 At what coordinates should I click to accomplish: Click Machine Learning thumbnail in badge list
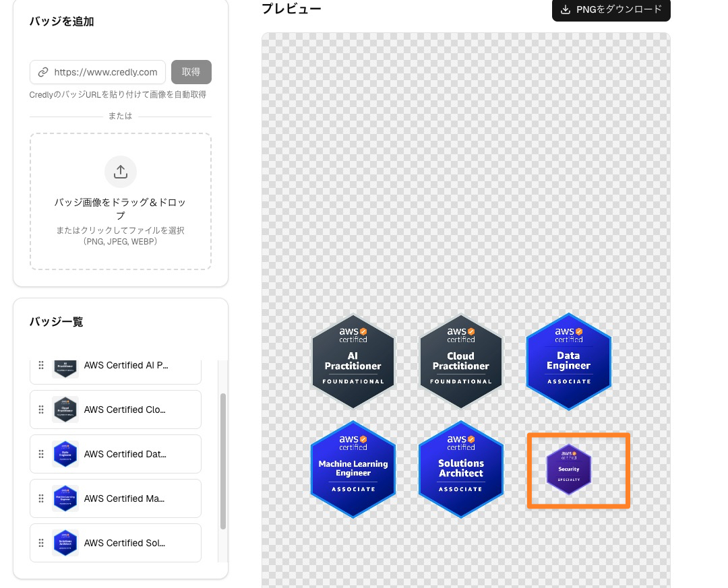(x=65, y=498)
